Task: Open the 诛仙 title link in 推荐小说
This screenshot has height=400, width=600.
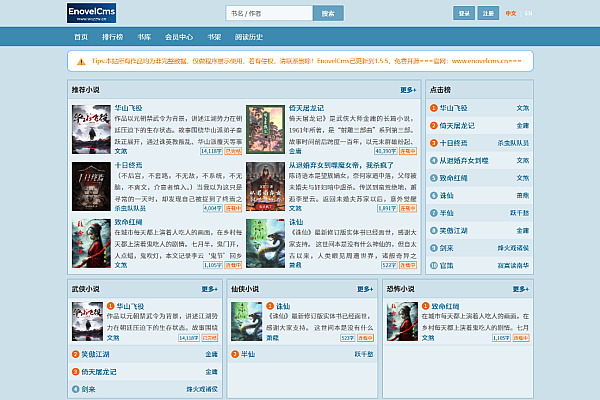Action: point(296,222)
